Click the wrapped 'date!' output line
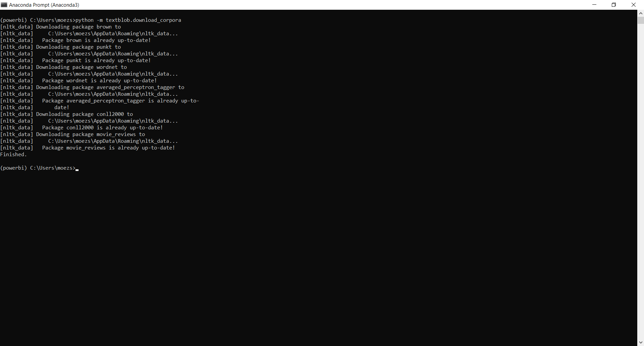The width and height of the screenshot is (644, 346). pyautogui.click(x=62, y=107)
